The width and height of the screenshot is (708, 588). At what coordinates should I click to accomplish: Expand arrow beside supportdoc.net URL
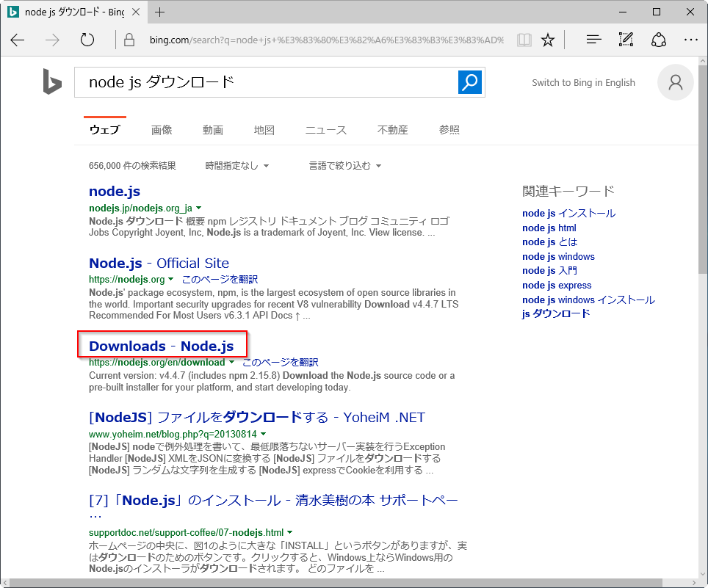tap(290, 532)
